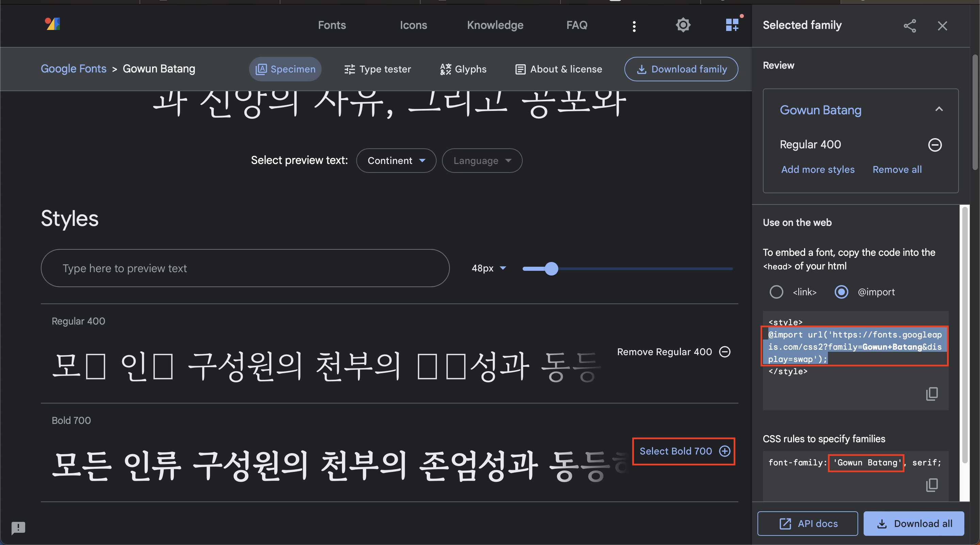Screen dimensions: 980x545
Task: Click Select Bold 700
Action: click(685, 451)
